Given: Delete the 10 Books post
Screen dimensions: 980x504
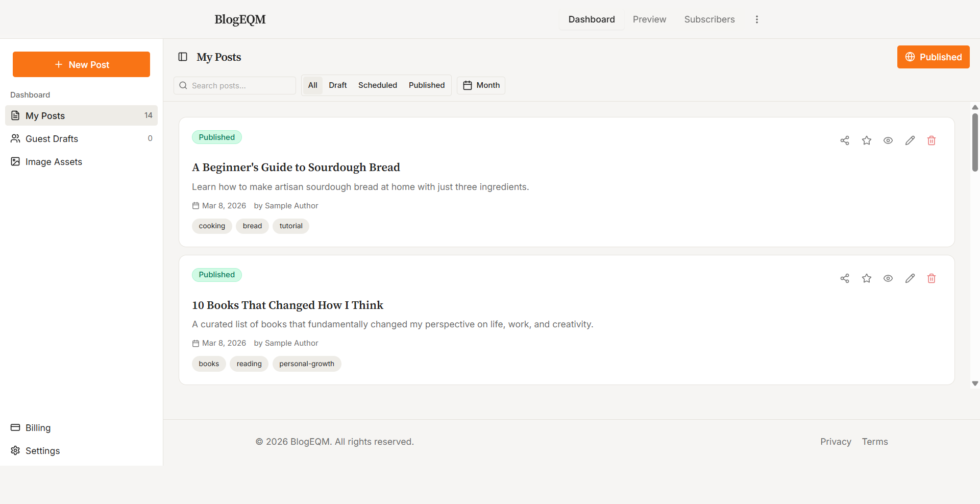Looking at the screenshot, I should click(x=932, y=278).
